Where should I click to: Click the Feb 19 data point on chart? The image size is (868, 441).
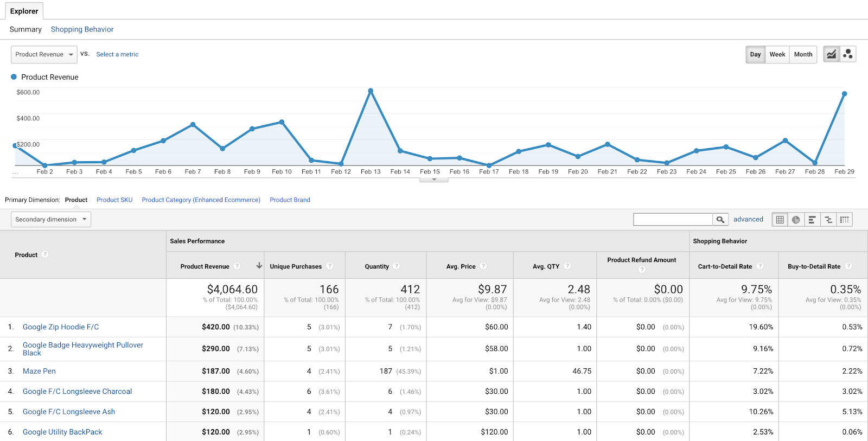[548, 145]
